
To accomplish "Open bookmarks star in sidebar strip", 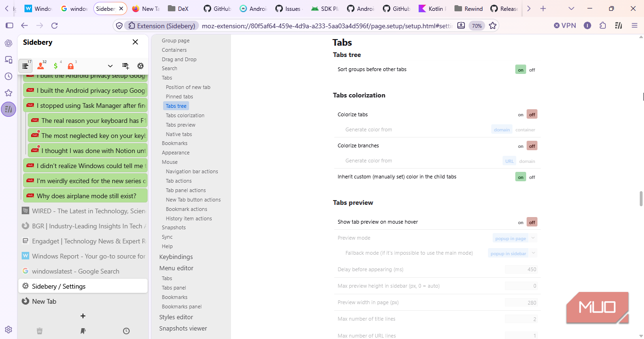I will (x=8, y=93).
